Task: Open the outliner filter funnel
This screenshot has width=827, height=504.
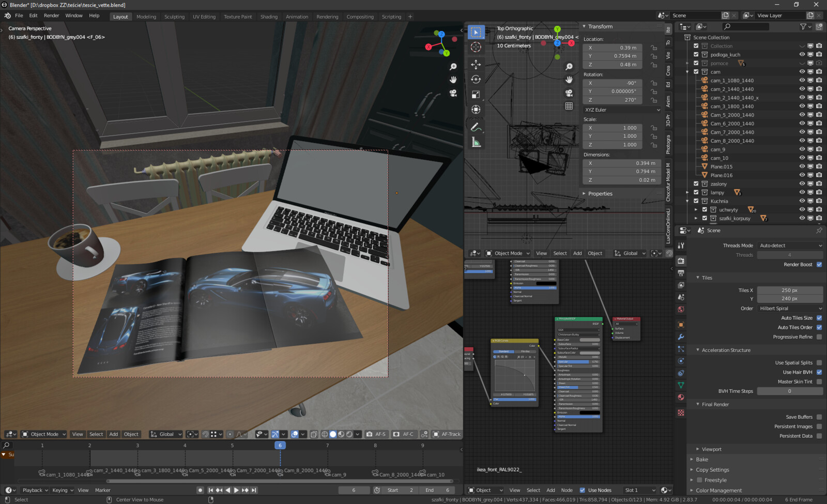Action: click(803, 26)
